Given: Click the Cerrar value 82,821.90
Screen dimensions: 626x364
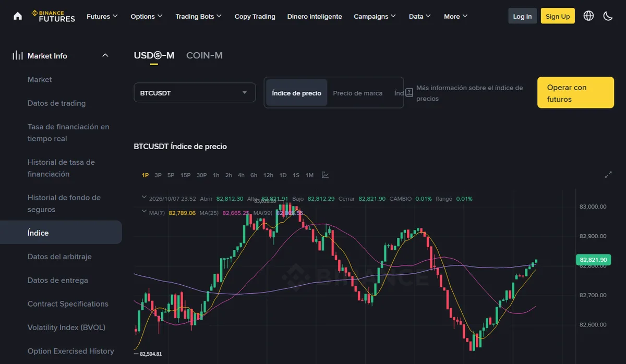Looking at the screenshot, I should (x=372, y=199).
